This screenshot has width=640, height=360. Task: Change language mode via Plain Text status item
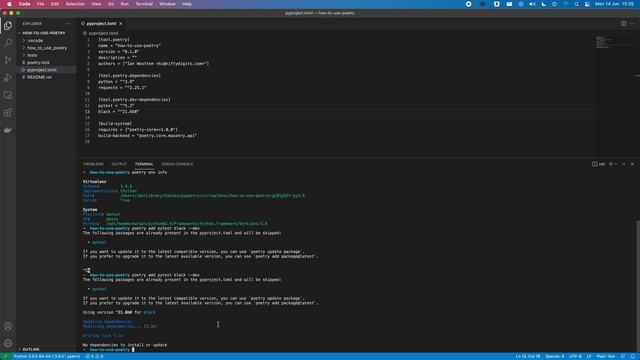[x=606, y=356]
